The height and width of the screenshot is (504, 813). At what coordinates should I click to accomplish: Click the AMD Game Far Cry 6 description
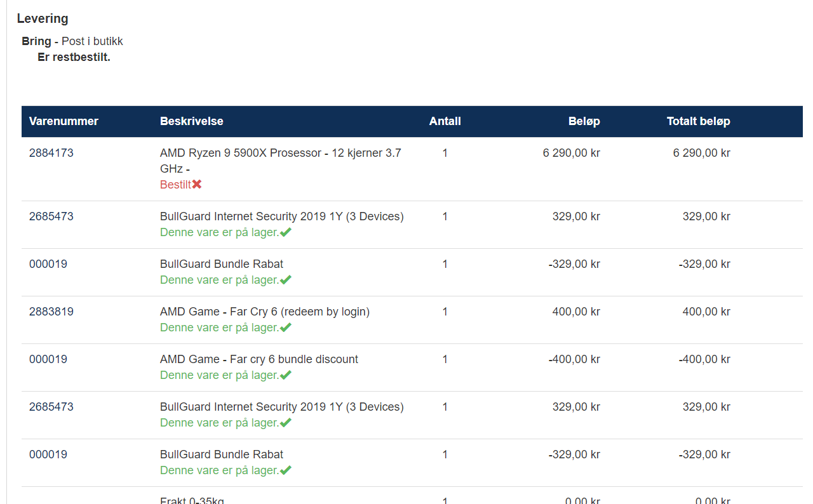265,312
